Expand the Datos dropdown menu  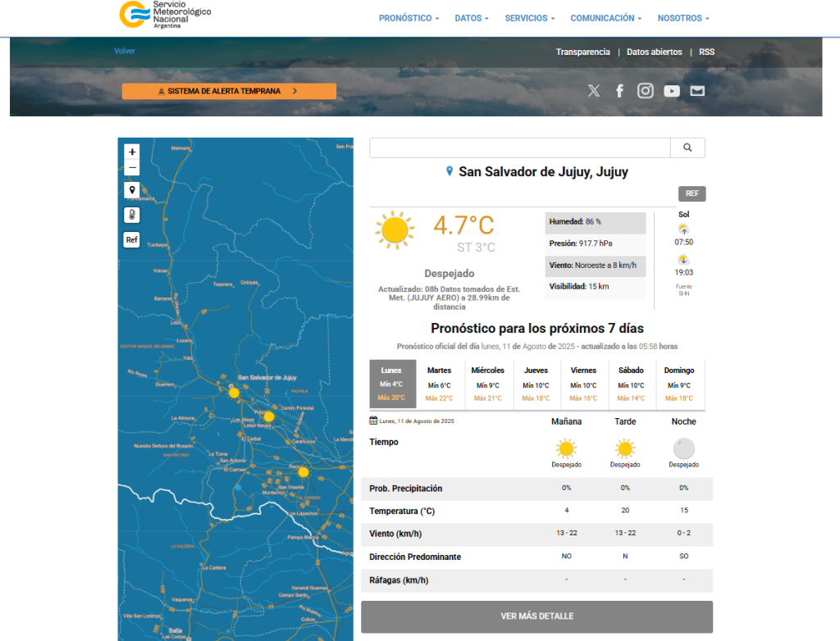click(472, 18)
